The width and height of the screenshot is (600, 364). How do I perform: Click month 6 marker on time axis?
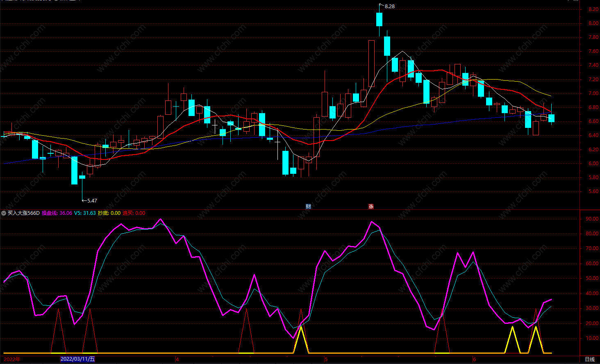[475, 359]
